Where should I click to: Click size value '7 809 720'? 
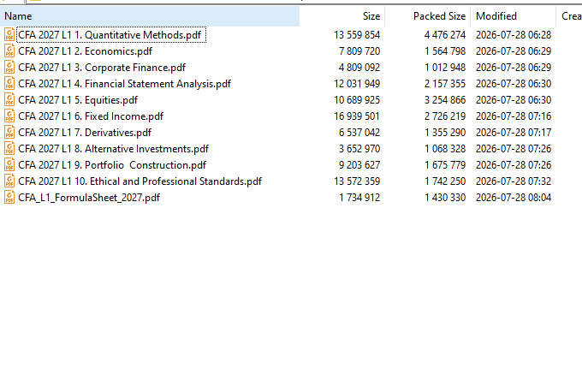[x=359, y=51]
